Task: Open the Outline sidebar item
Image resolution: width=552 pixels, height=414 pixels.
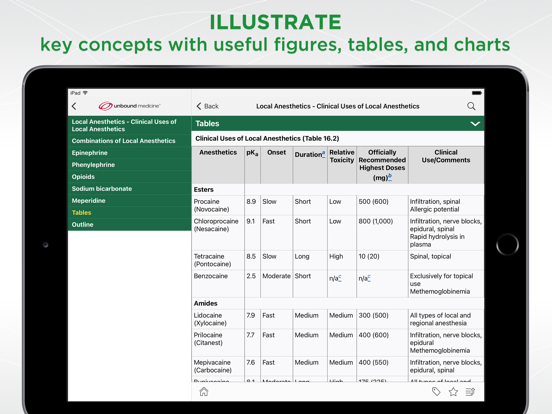Action: click(x=130, y=225)
